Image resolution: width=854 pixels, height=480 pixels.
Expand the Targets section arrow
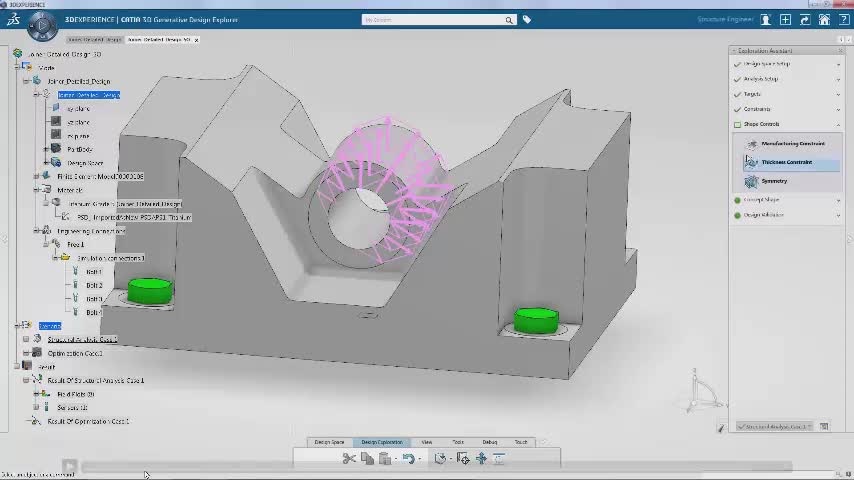tap(838, 94)
